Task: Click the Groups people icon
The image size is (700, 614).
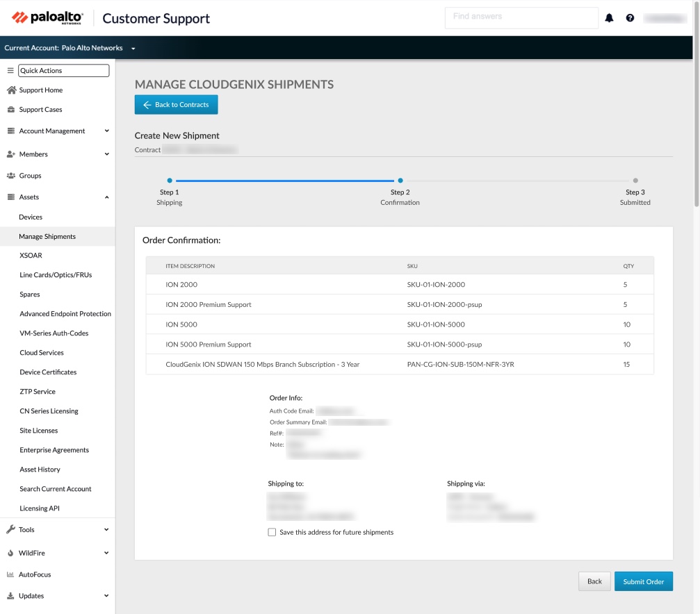Action: click(11, 176)
